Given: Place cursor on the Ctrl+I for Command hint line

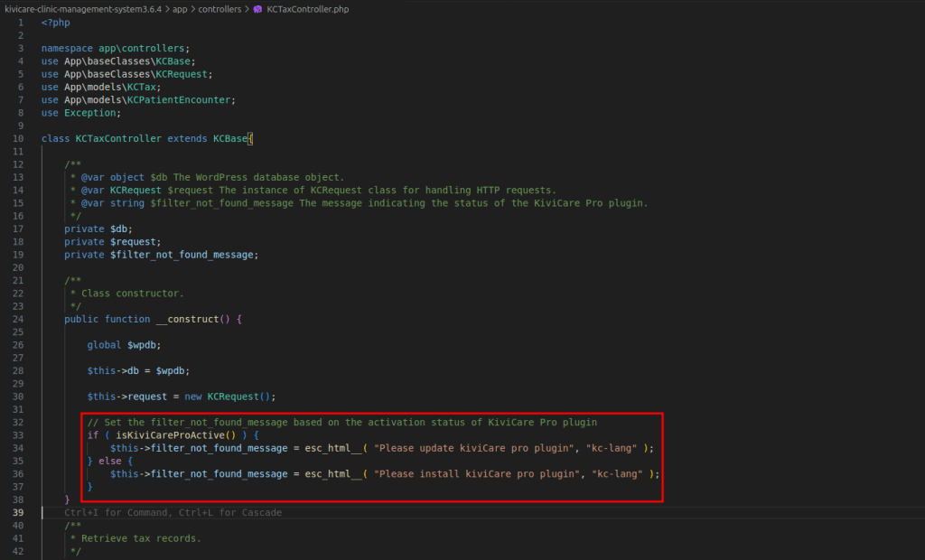Looking at the screenshot, I should tap(173, 513).
